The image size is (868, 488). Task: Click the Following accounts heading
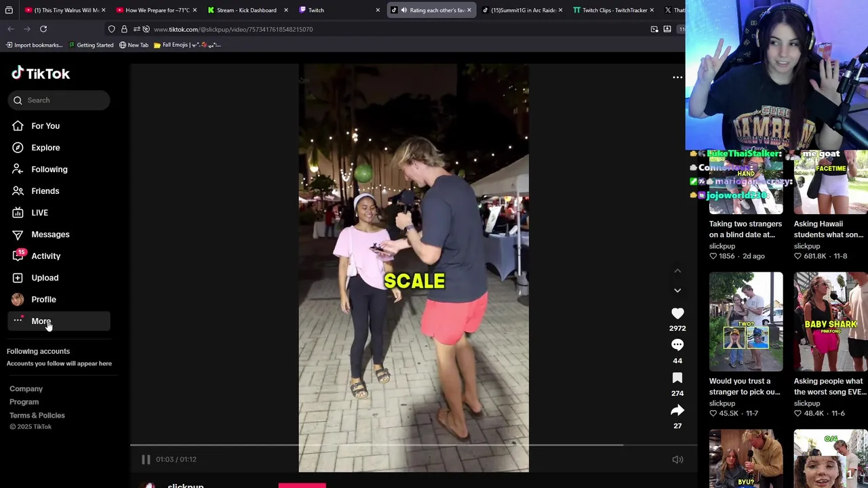(x=38, y=351)
